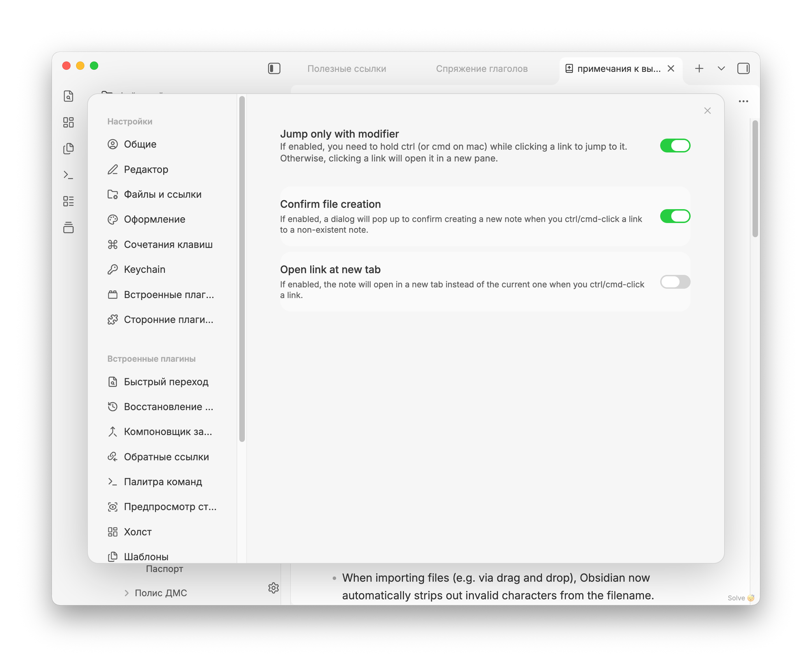Close the settings dialog
812x657 pixels.
coord(707,111)
